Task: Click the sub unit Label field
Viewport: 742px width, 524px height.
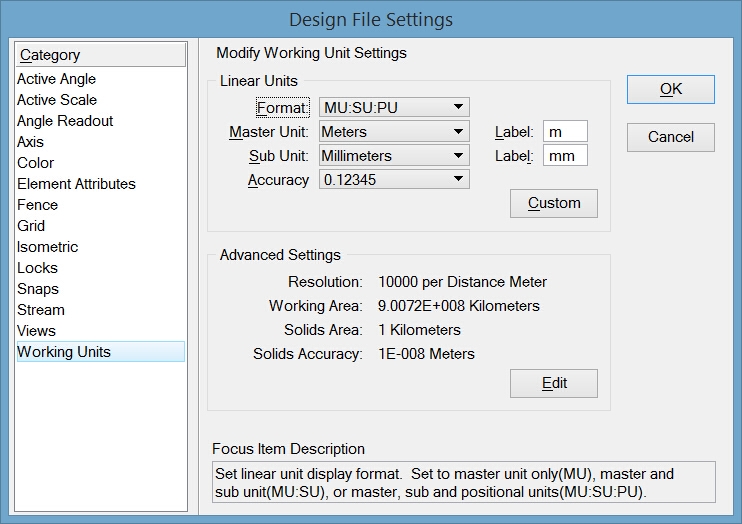Action: coord(565,155)
